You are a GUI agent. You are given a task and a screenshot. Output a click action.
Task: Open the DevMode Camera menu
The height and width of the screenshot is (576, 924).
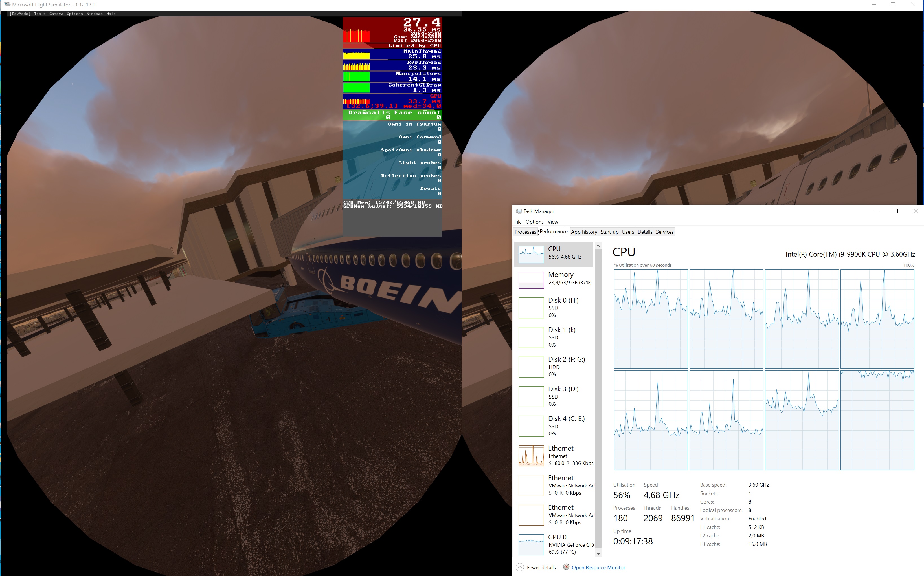tap(56, 14)
